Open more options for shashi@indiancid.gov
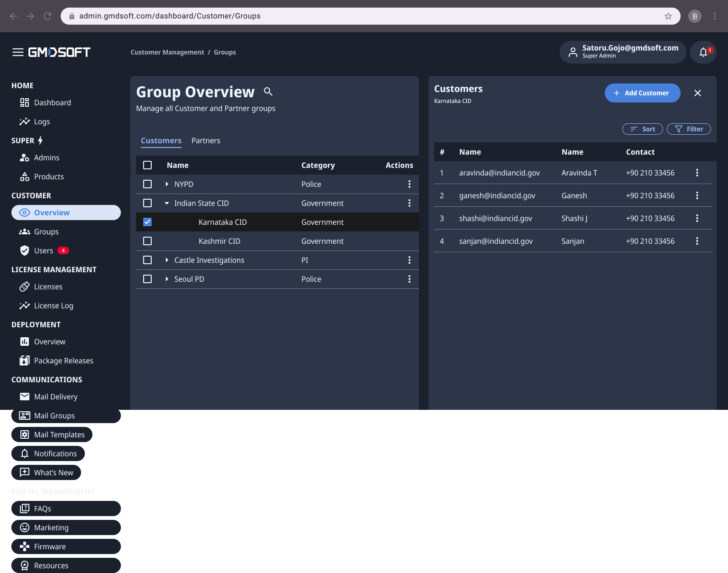This screenshot has height=573, width=728. coord(697,218)
